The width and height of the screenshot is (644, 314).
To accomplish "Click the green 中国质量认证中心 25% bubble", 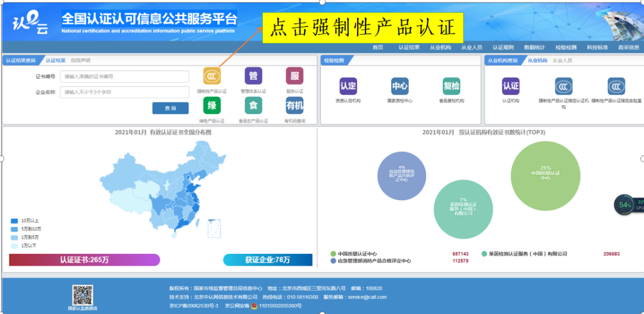I will coord(546,175).
